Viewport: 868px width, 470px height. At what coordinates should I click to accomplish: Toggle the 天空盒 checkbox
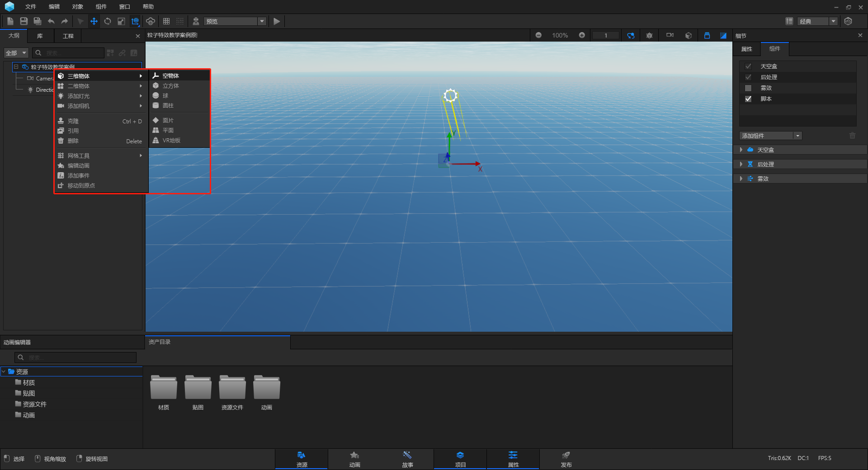(x=748, y=66)
